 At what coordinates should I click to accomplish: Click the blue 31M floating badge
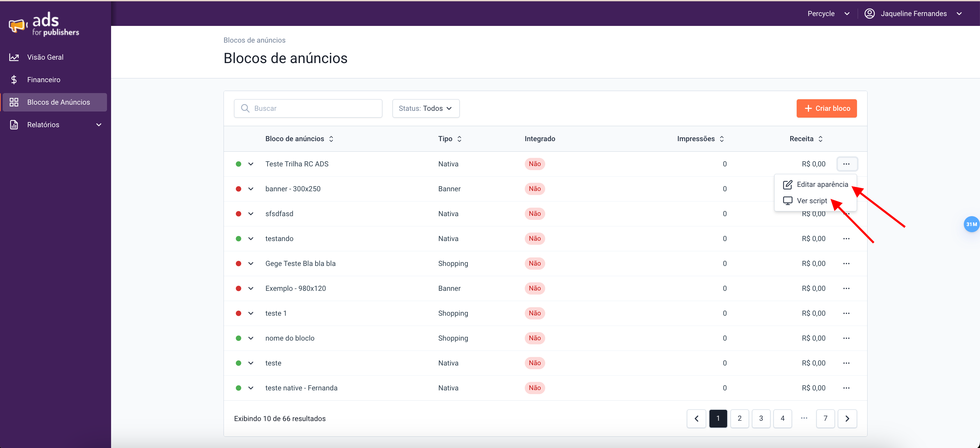pos(970,224)
